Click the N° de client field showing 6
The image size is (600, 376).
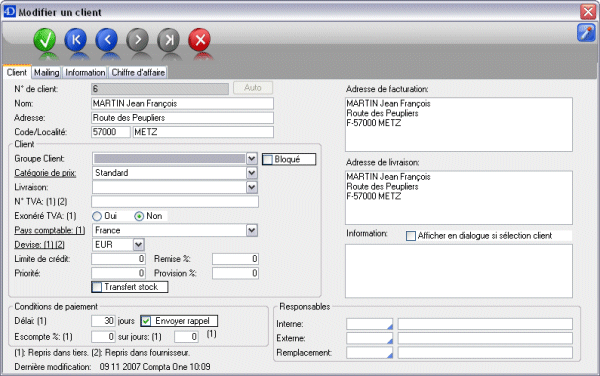tap(160, 89)
